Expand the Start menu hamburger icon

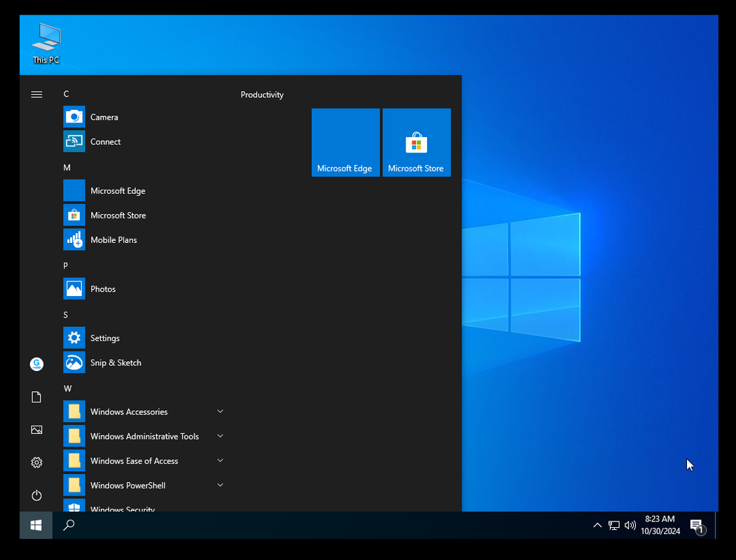click(36, 94)
